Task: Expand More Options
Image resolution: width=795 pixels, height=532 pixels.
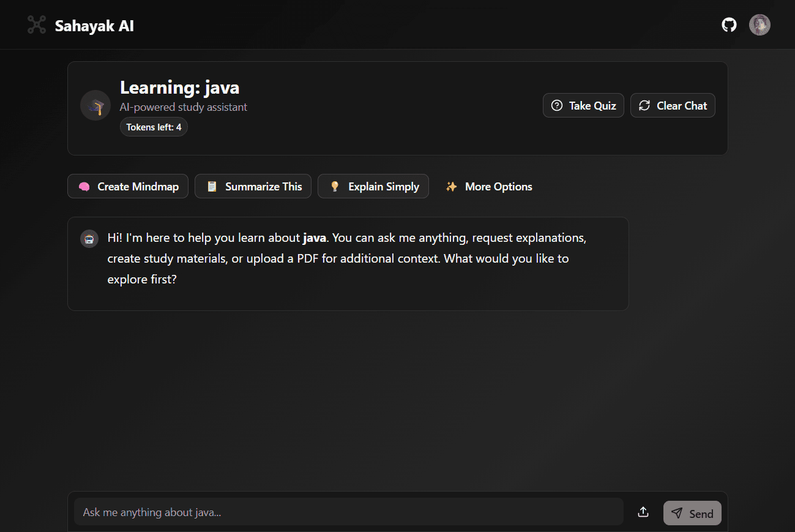Action: pos(488,186)
